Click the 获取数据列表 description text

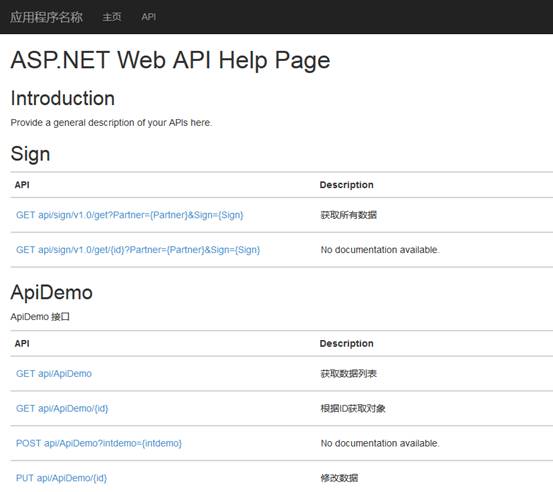(348, 373)
